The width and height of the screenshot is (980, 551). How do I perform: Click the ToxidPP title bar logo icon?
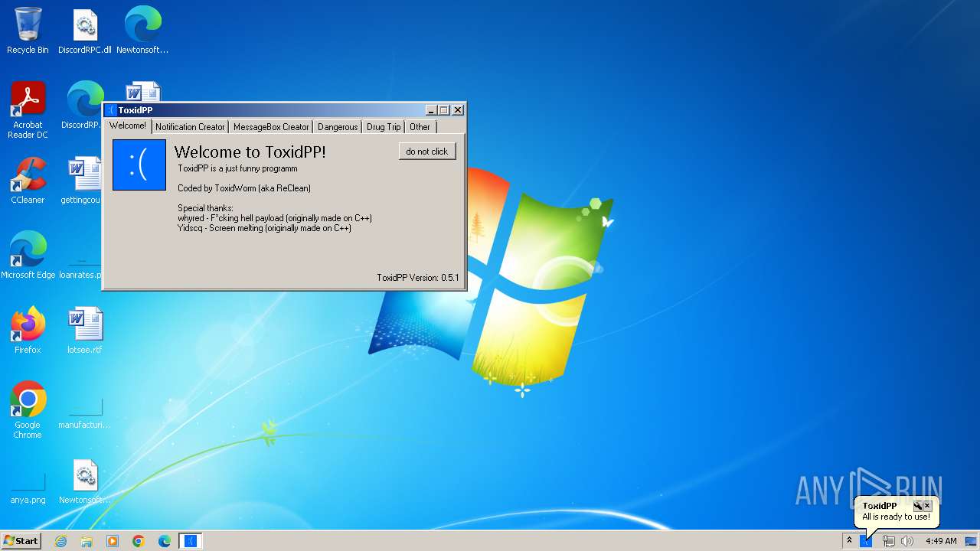pos(111,110)
